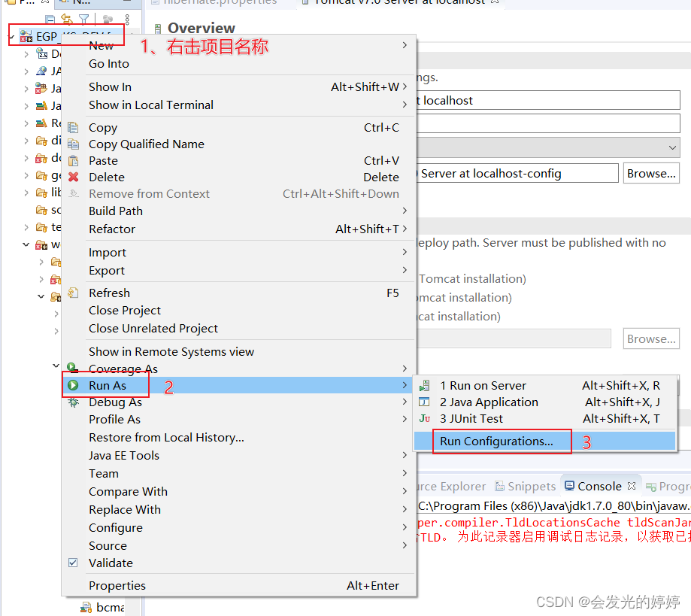
Task: Toggle the Validate checkbox in the context menu
Action: pyautogui.click(x=73, y=563)
